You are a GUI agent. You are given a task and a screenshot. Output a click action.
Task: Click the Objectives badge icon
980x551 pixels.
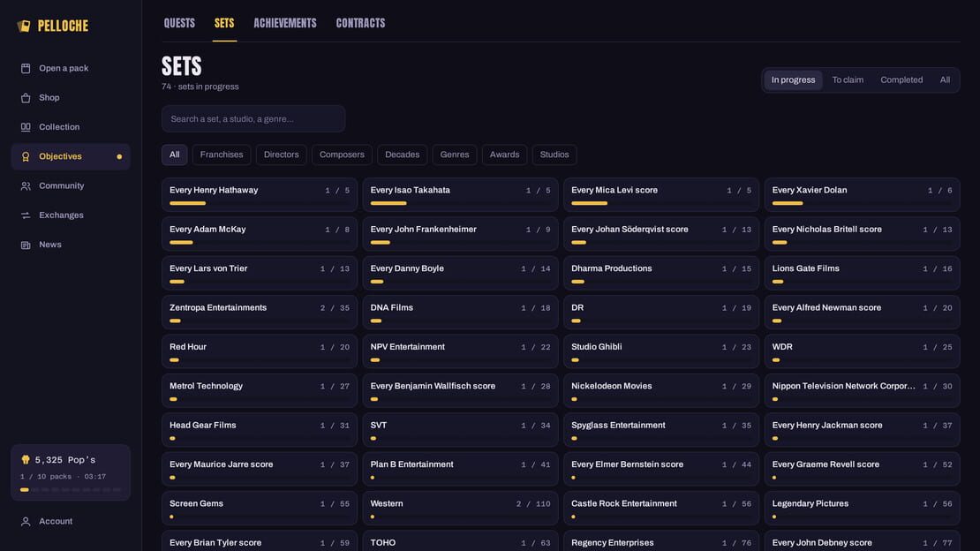coord(26,156)
